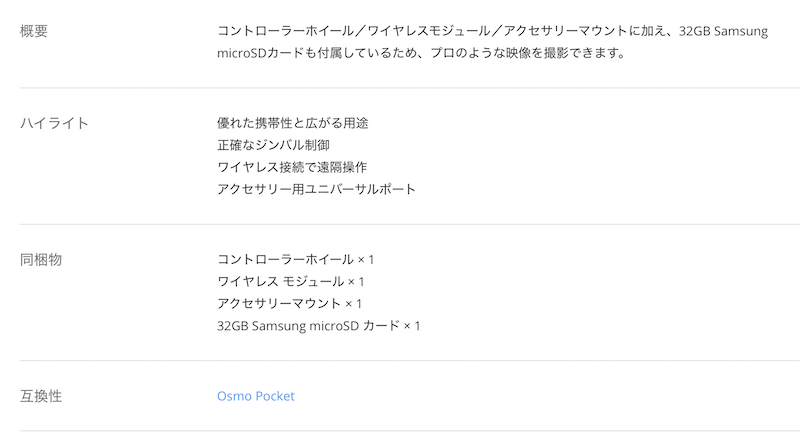Select the アクセサリー用ユニバーサルポート highlight line

pyautogui.click(x=316, y=189)
